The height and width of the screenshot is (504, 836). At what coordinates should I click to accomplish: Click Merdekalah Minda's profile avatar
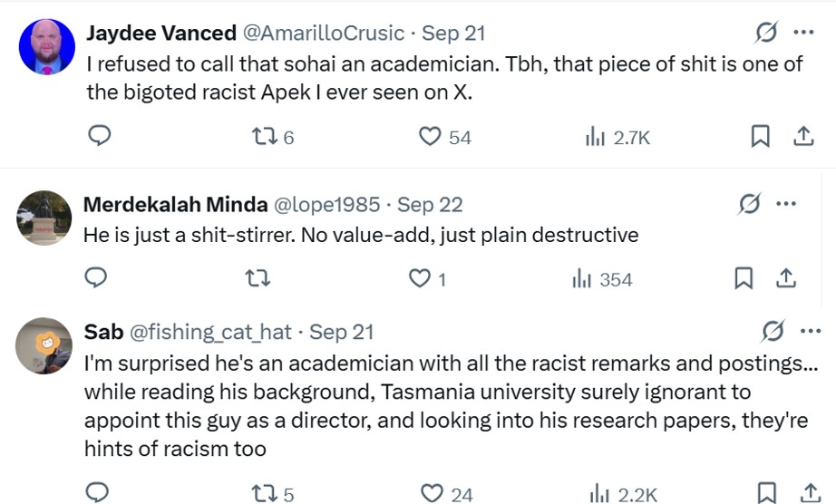tap(44, 218)
